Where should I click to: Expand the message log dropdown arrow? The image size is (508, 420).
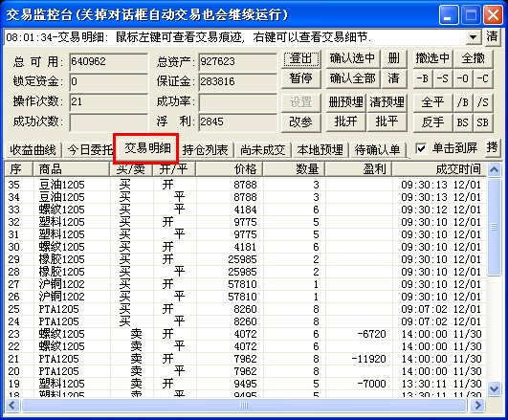(473, 37)
